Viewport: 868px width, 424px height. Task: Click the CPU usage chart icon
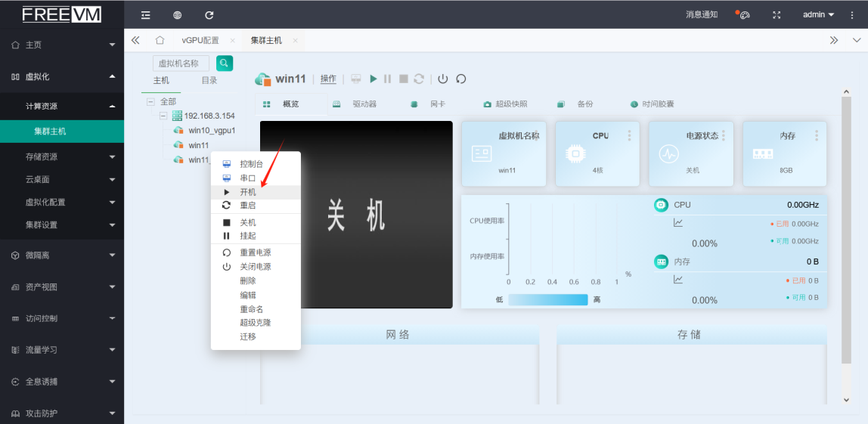(677, 222)
